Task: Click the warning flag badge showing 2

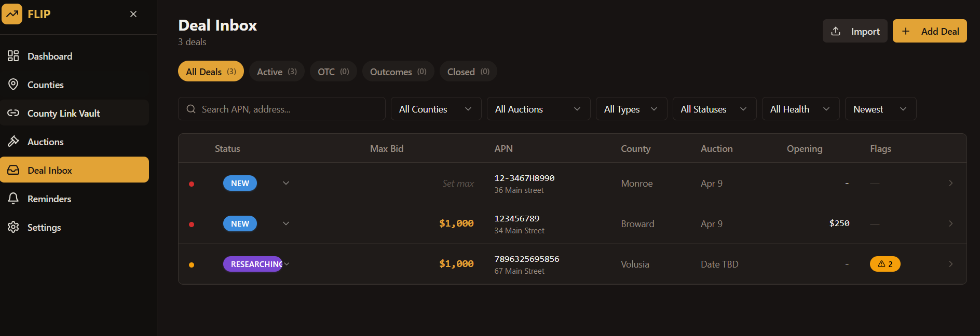Action: pos(885,264)
